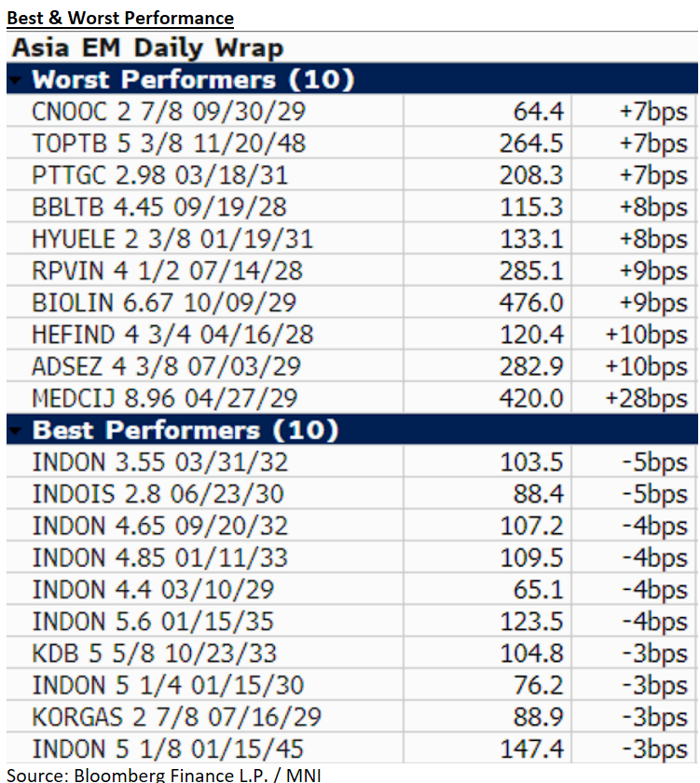The width and height of the screenshot is (700, 783).
Task: Click the CNOOC 2 7/8 09/30/29 bond
Action: (169, 112)
